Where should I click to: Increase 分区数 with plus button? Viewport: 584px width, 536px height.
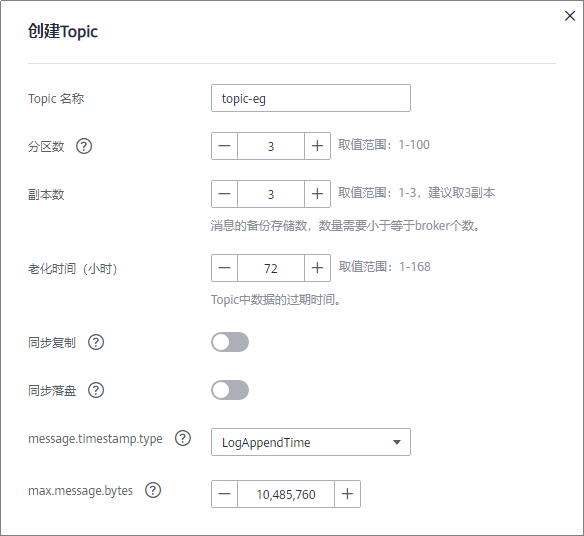(317, 146)
